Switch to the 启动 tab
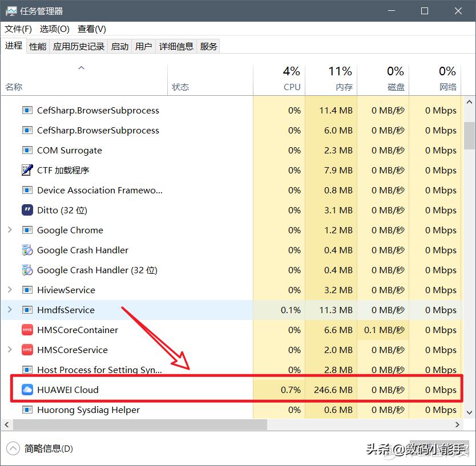The height and width of the screenshot is (466, 476). [x=119, y=46]
